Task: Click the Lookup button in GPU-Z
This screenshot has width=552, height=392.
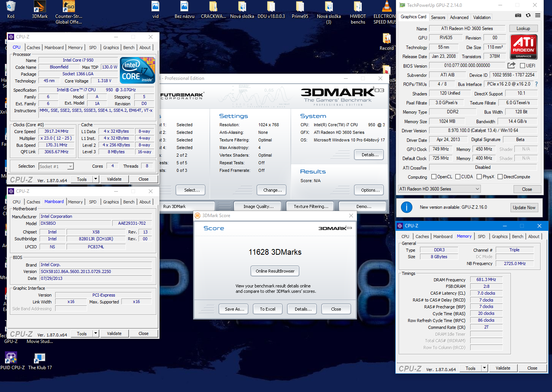Action: pyautogui.click(x=523, y=29)
